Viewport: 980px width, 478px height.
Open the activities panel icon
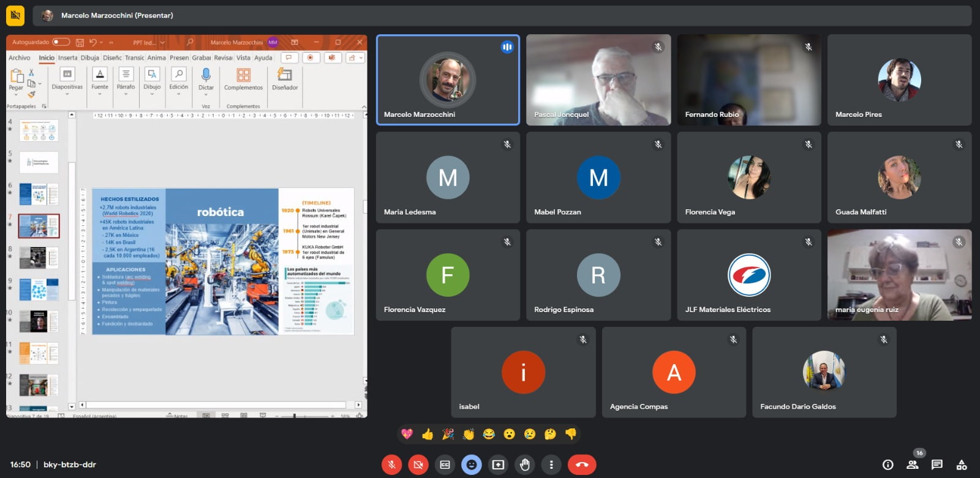(962, 465)
